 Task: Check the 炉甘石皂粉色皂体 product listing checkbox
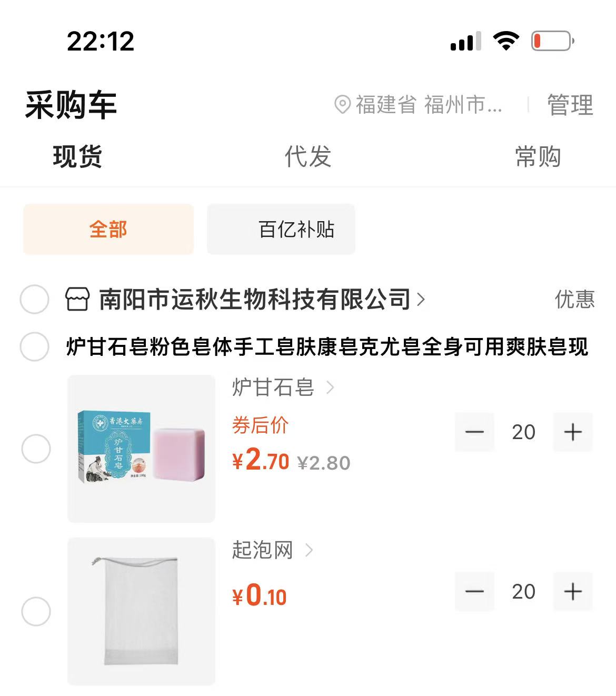[34, 346]
